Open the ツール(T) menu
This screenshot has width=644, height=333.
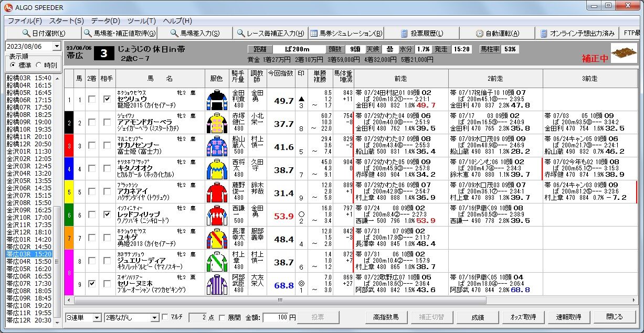[x=142, y=21]
